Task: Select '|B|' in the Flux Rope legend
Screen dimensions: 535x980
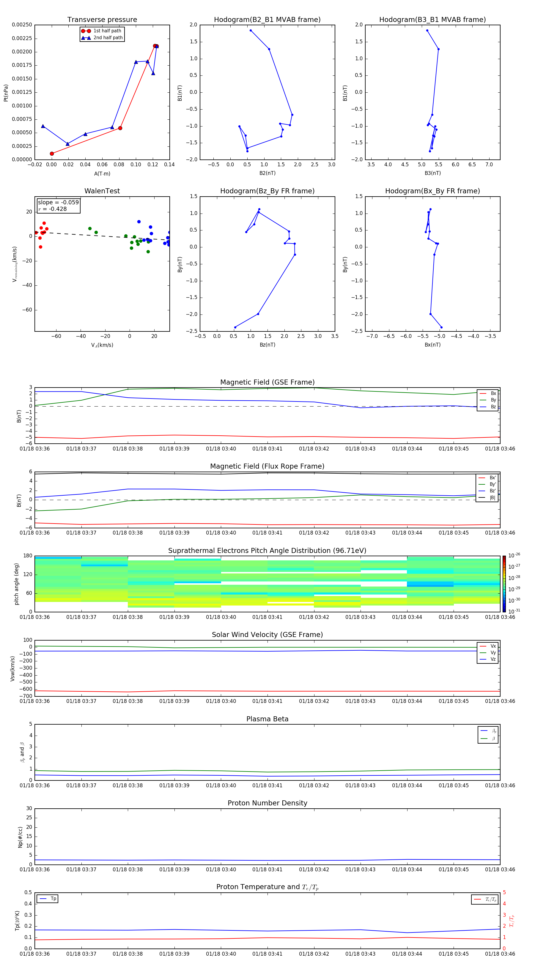Action: (x=487, y=498)
